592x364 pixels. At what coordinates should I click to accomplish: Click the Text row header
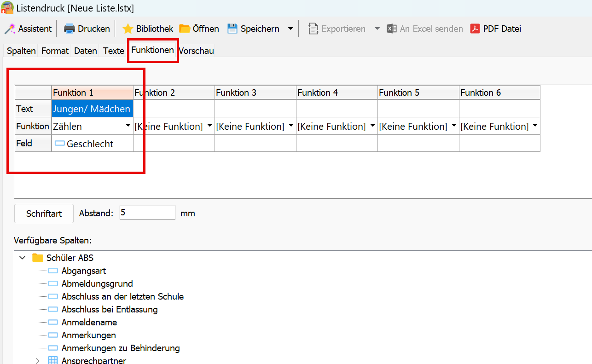33,109
